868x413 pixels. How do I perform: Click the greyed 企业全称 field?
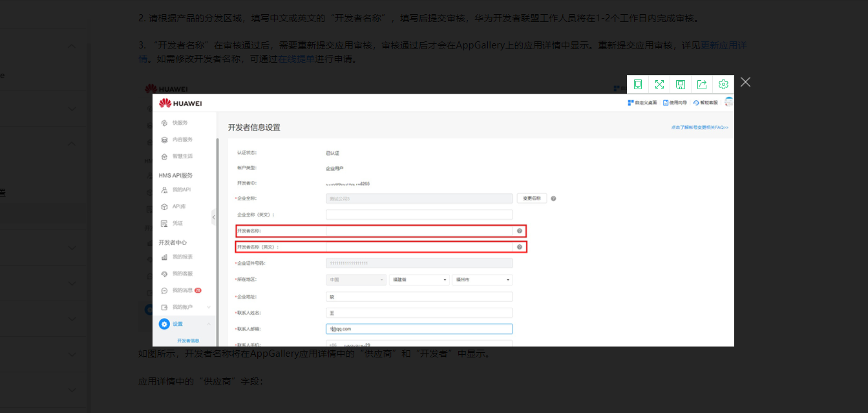tap(419, 198)
